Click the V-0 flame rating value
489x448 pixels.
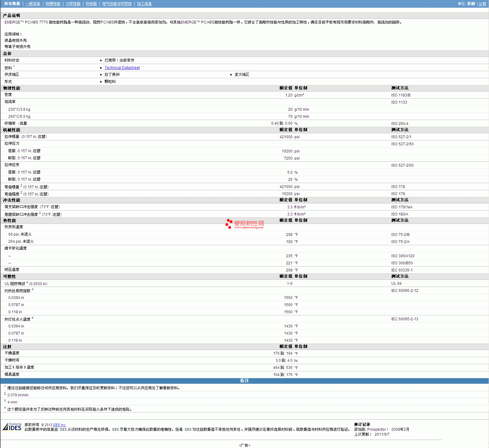click(289, 284)
